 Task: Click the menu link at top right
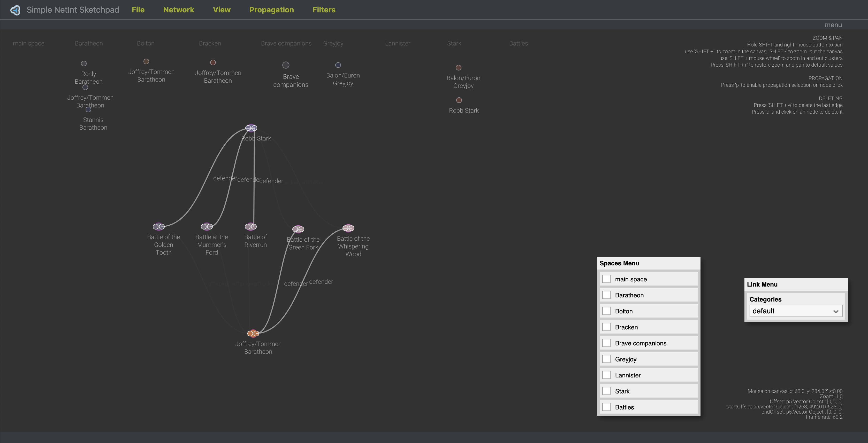pyautogui.click(x=833, y=25)
